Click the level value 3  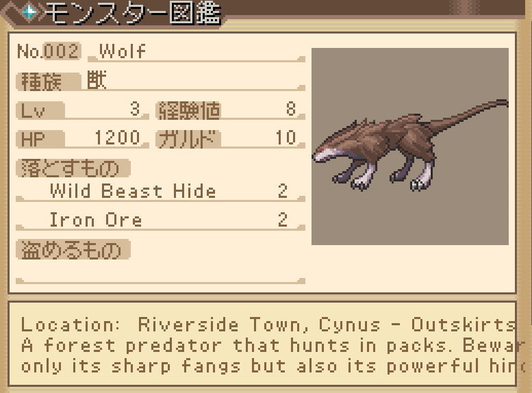coord(135,110)
